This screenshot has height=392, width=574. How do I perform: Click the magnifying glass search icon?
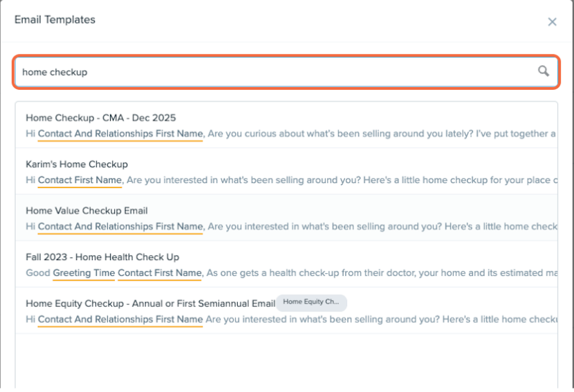(544, 71)
